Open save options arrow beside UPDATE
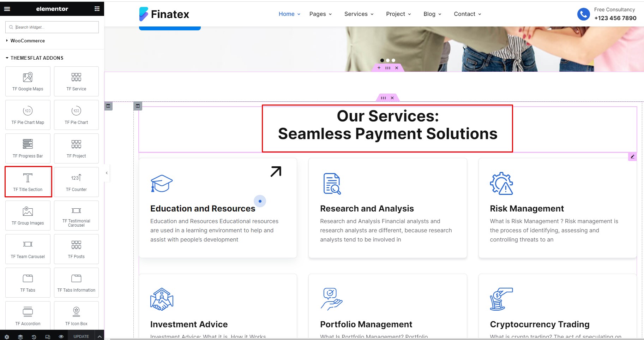Image resolution: width=644 pixels, height=340 pixels. pyautogui.click(x=100, y=337)
